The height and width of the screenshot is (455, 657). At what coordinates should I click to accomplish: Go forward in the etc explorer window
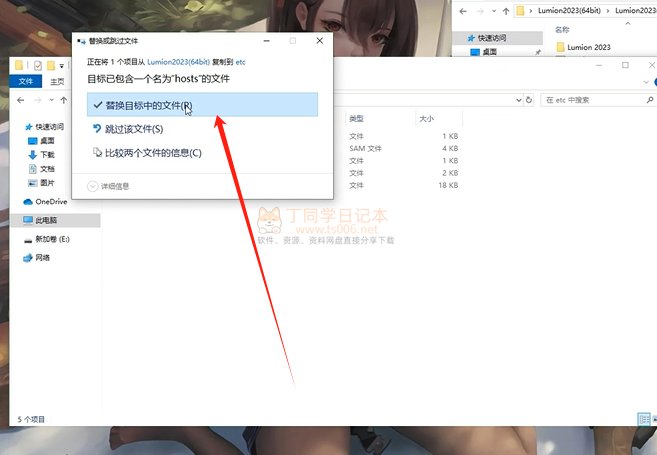(38, 100)
